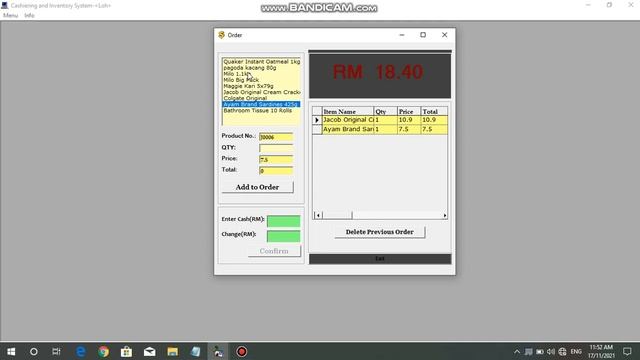The width and height of the screenshot is (640, 360).
Task: Click the 7.5 total cell of Ayam row
Action: (x=434, y=129)
